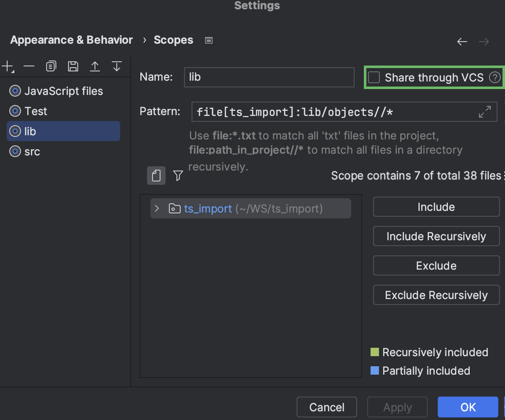
Task: Navigate to Appearance & Behavior breadcrumb
Action: click(71, 39)
